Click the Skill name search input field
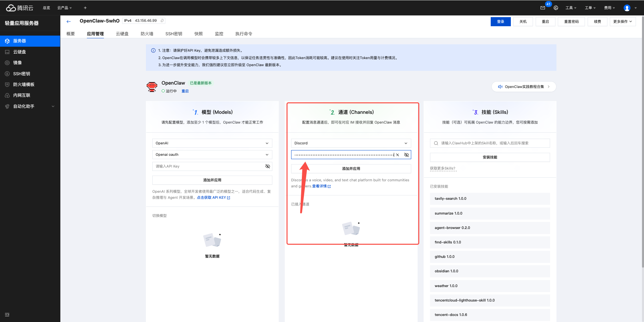Image resolution: width=644 pixels, height=322 pixels. pyautogui.click(x=493, y=143)
